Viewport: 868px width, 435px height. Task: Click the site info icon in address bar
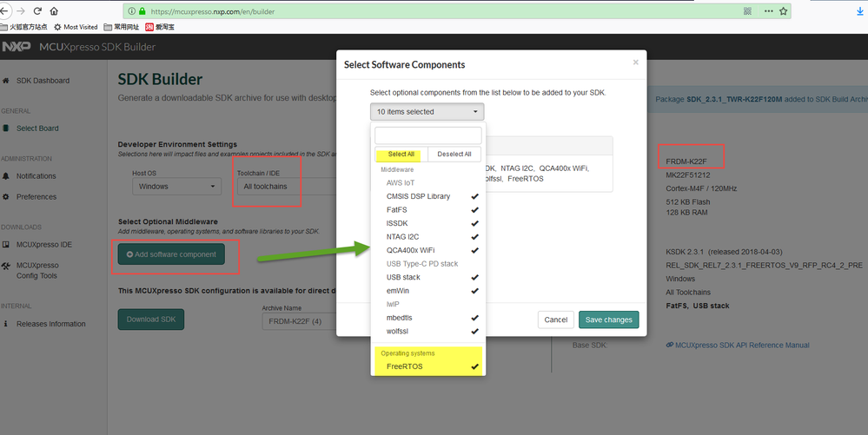132,11
